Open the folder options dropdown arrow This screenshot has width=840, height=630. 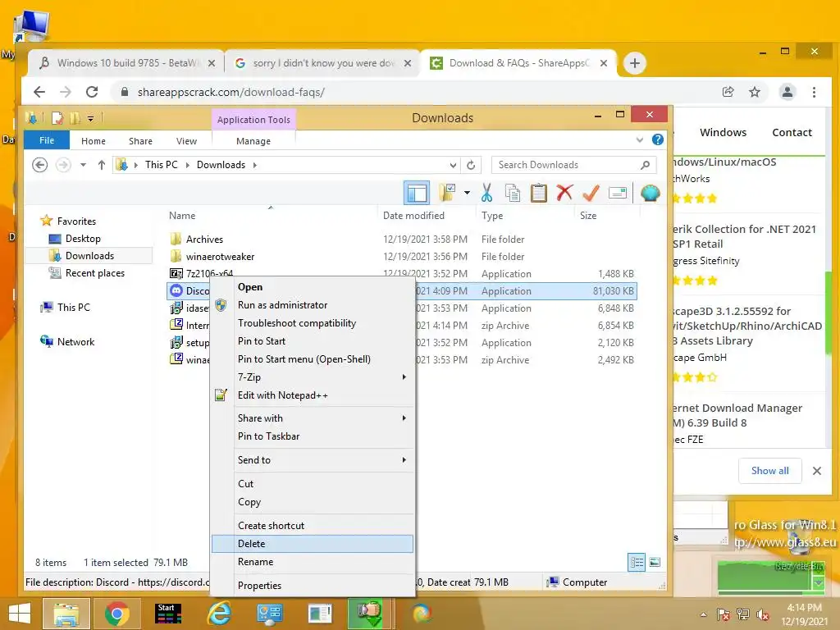[x=467, y=193]
